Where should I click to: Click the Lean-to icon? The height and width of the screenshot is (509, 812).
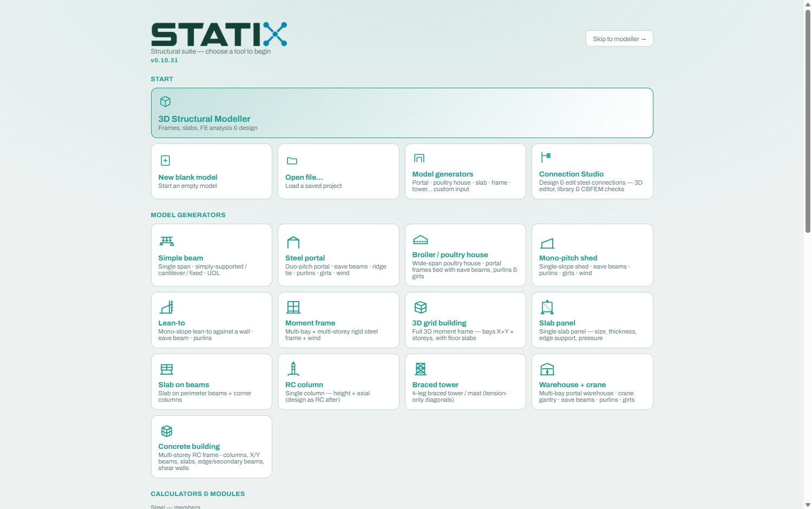click(x=167, y=307)
